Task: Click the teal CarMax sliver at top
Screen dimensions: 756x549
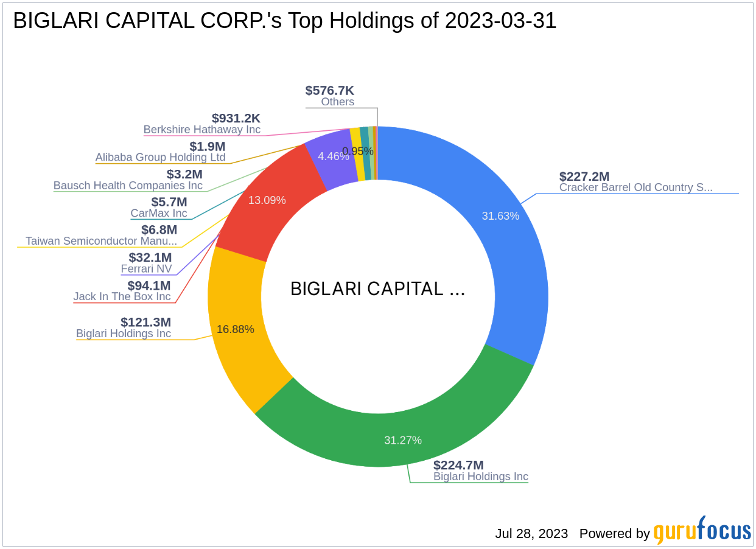Action: tap(365, 143)
